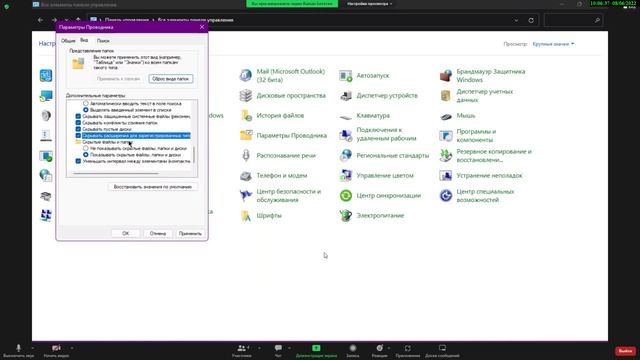Open Региональные стандарты item

[384, 156]
